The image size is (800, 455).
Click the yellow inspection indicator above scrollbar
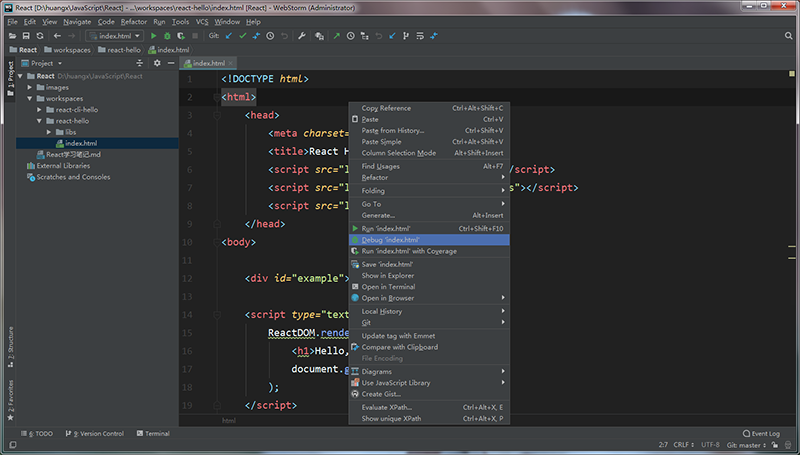(792, 74)
